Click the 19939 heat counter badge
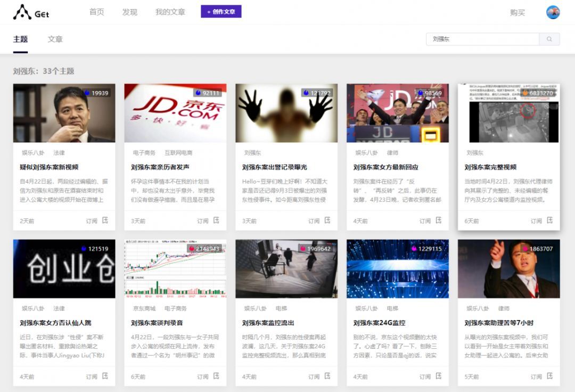 coord(97,93)
